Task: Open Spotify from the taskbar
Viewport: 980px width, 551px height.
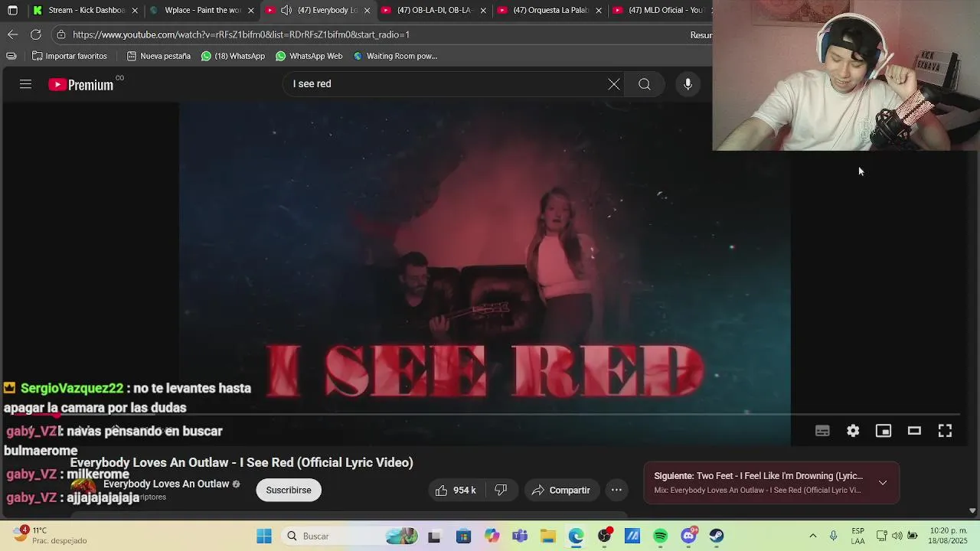Action: pos(660,536)
